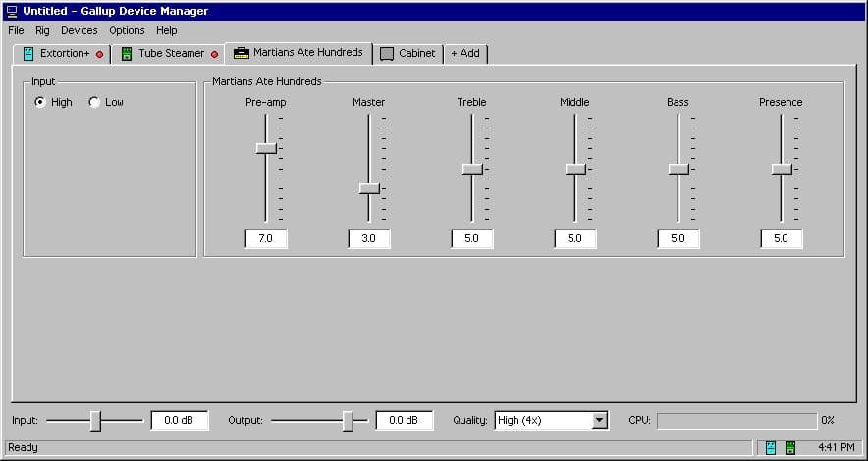Click the Output 0.0 dB field
Screen dimensions: 868x461
pos(405,420)
